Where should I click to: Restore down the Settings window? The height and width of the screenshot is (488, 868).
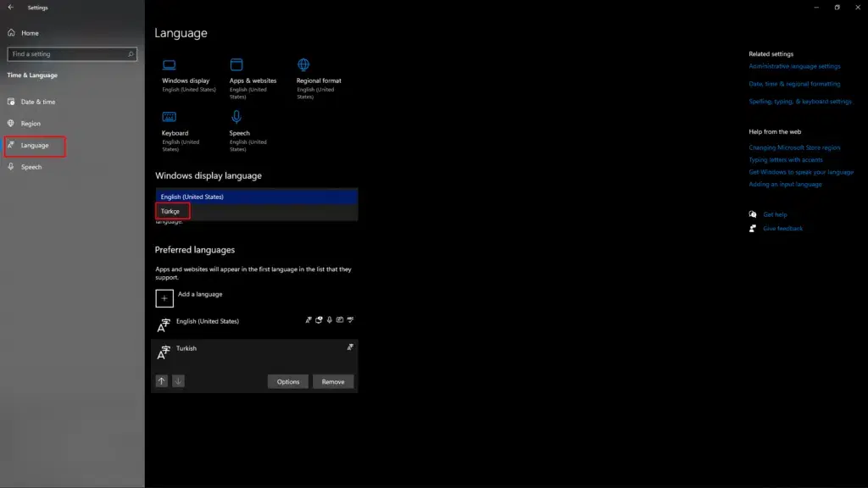[837, 7]
